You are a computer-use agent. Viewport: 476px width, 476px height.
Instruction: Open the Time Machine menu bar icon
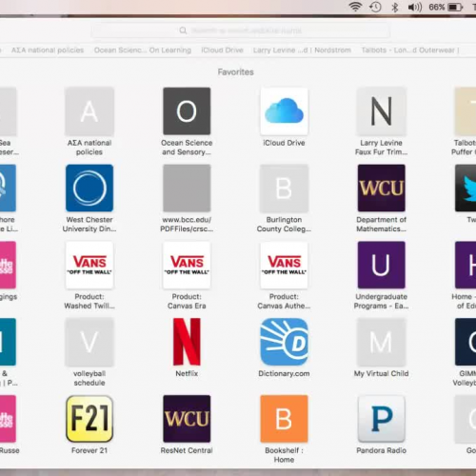(x=375, y=7)
